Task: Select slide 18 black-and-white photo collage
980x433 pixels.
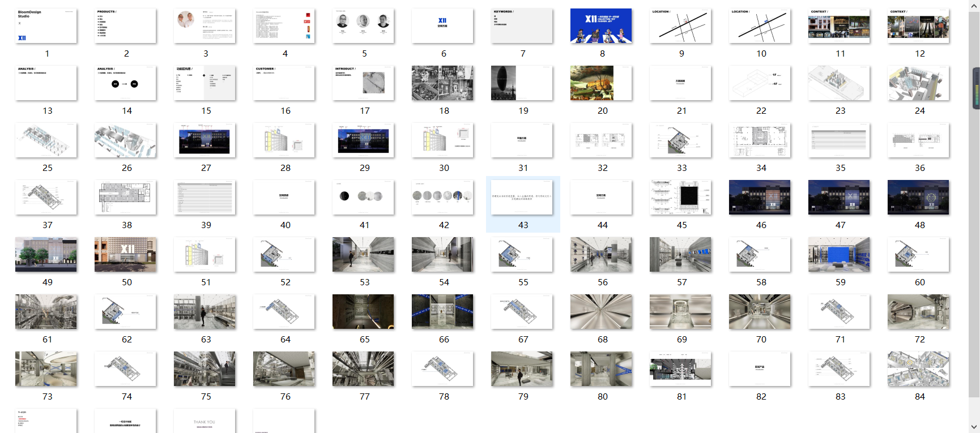Action: pyautogui.click(x=442, y=83)
